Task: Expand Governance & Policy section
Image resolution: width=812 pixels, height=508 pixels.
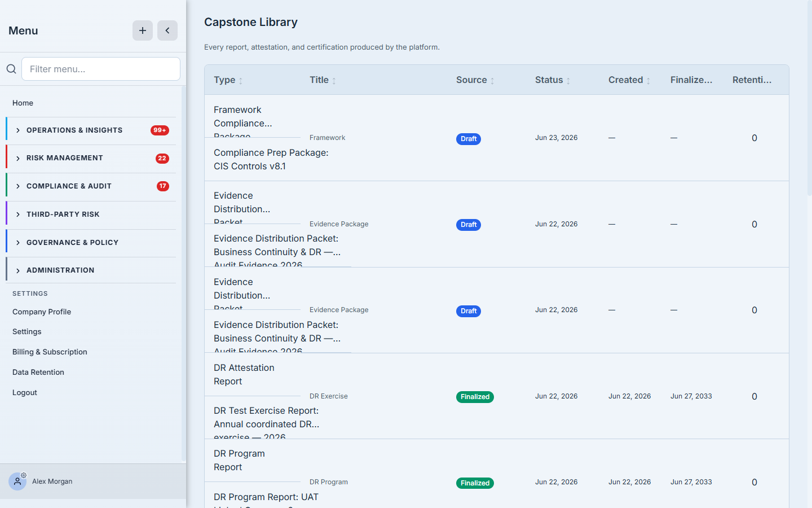Action: [x=91, y=243]
